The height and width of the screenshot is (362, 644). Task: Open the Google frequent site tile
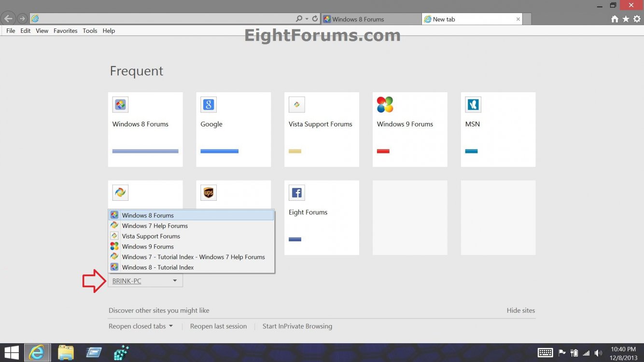click(233, 129)
